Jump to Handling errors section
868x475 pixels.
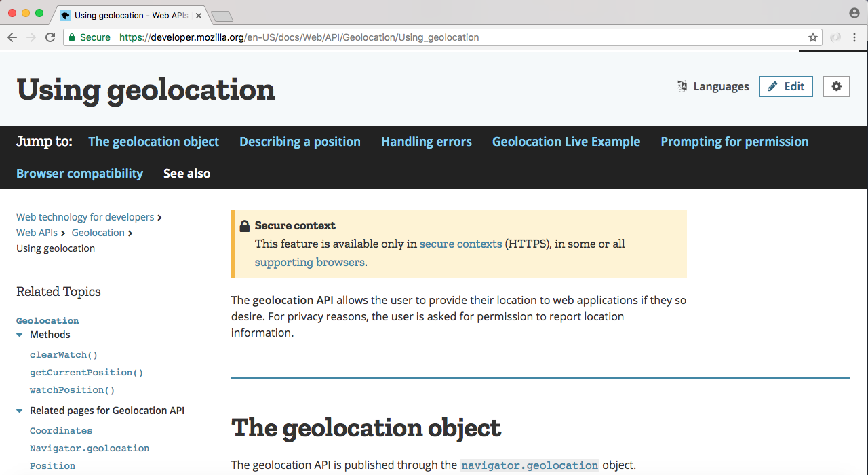point(427,142)
